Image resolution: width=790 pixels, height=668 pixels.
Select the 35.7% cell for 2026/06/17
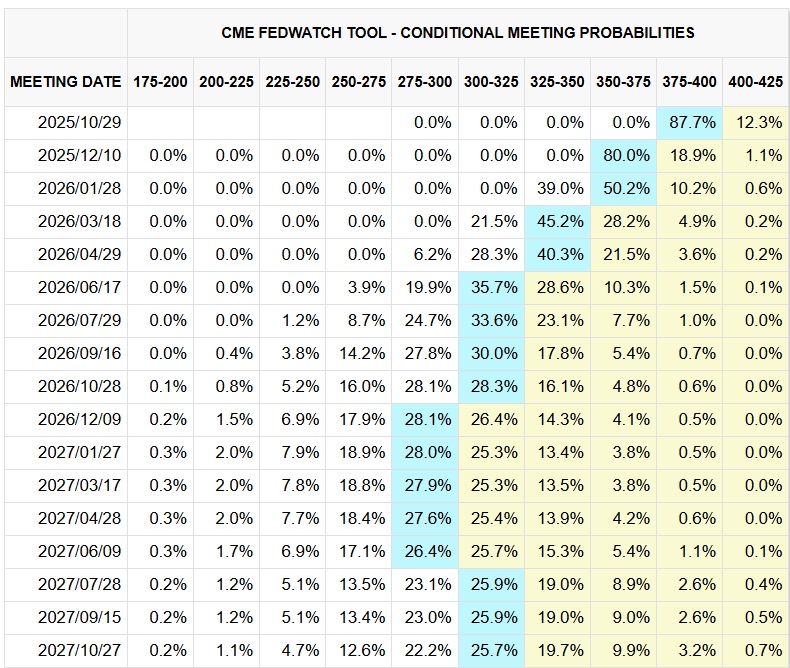(491, 287)
